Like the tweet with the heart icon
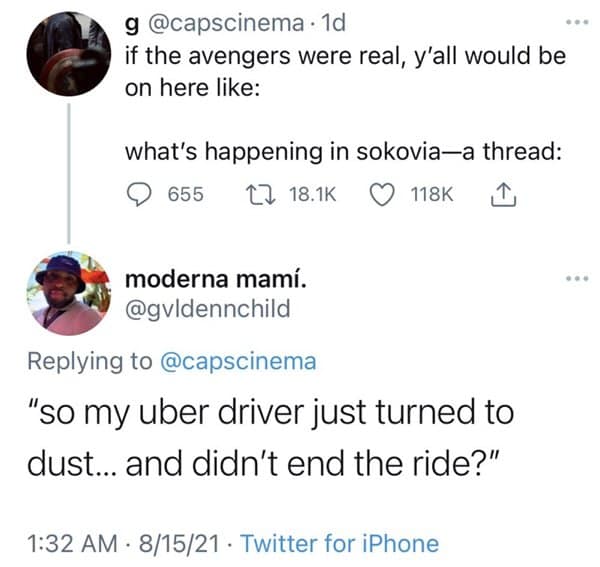This screenshot has height=567, width=600. (384, 195)
